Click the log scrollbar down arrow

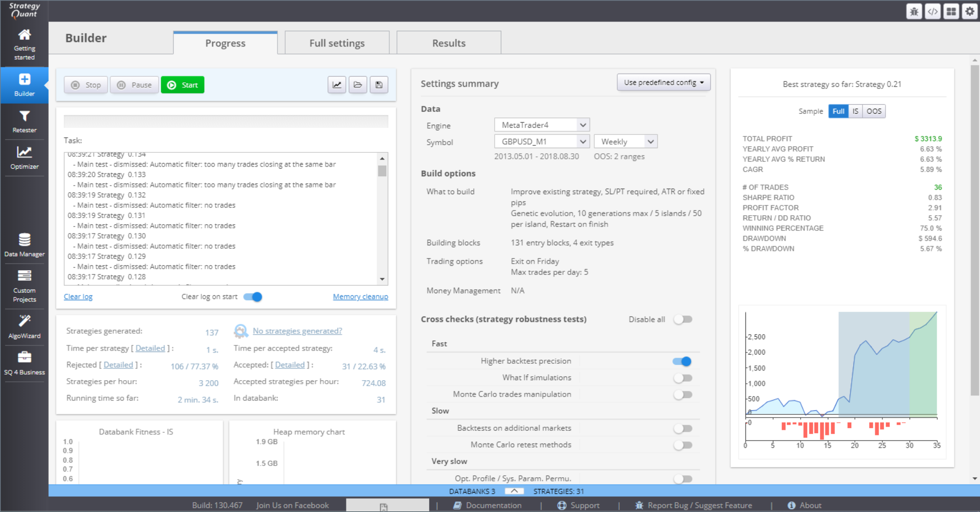click(382, 279)
